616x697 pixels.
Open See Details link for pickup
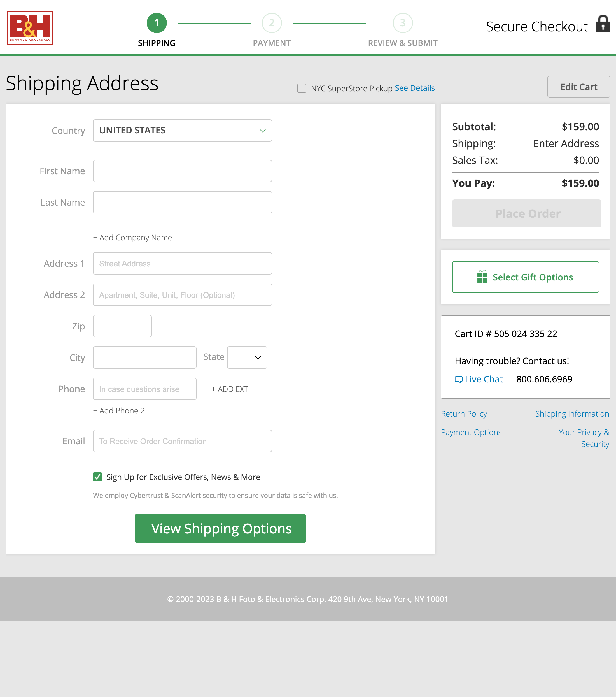[x=414, y=88]
